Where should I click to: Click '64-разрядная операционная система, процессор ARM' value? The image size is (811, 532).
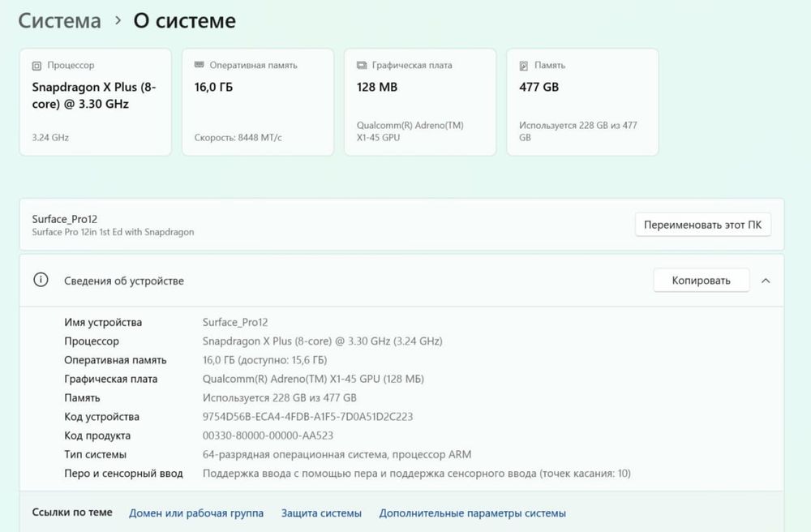coord(337,454)
